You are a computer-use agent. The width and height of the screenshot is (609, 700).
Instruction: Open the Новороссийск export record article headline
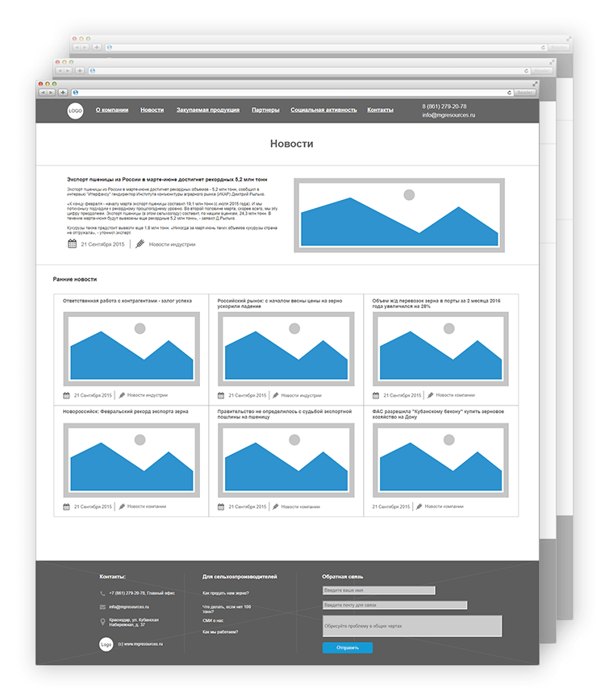[126, 411]
